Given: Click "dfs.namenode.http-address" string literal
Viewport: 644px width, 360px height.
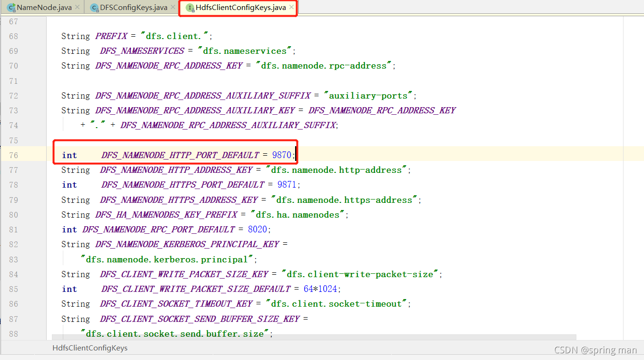Looking at the screenshot, I should click(x=336, y=170).
